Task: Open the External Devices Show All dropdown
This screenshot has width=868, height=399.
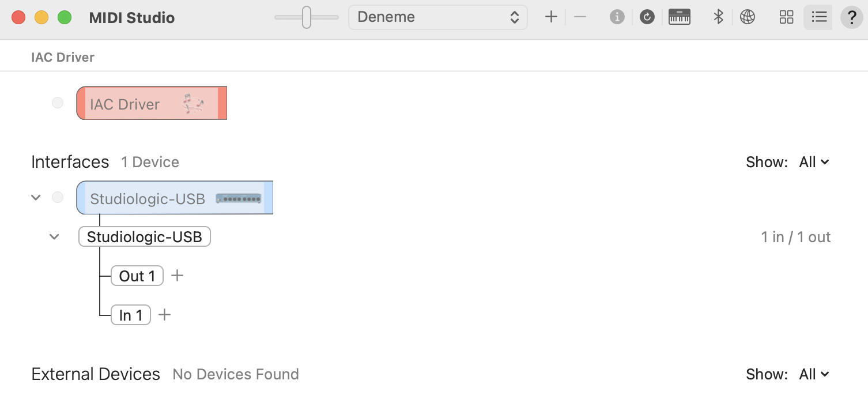Action: point(814,374)
